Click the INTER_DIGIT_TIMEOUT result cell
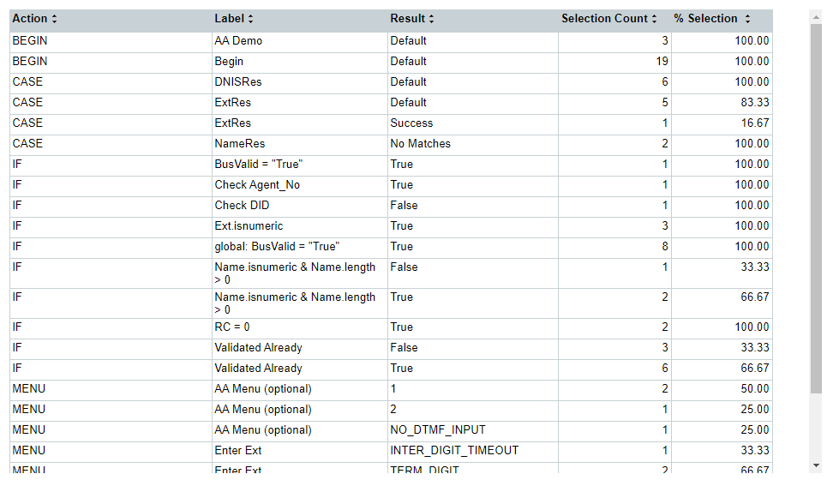 click(x=472, y=451)
